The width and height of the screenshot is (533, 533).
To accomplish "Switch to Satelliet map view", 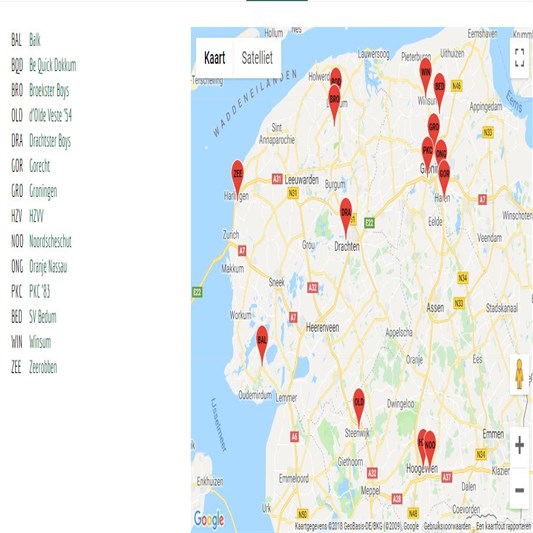I will click(257, 58).
